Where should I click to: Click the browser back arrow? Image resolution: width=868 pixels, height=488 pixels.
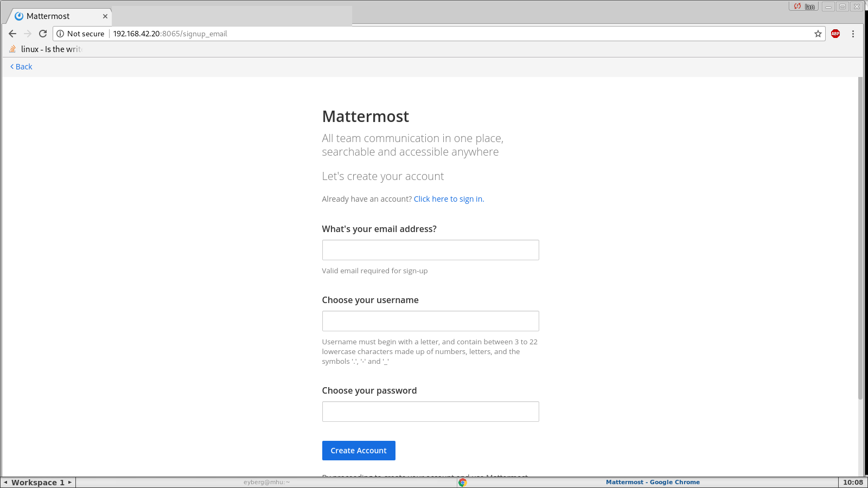(x=12, y=34)
